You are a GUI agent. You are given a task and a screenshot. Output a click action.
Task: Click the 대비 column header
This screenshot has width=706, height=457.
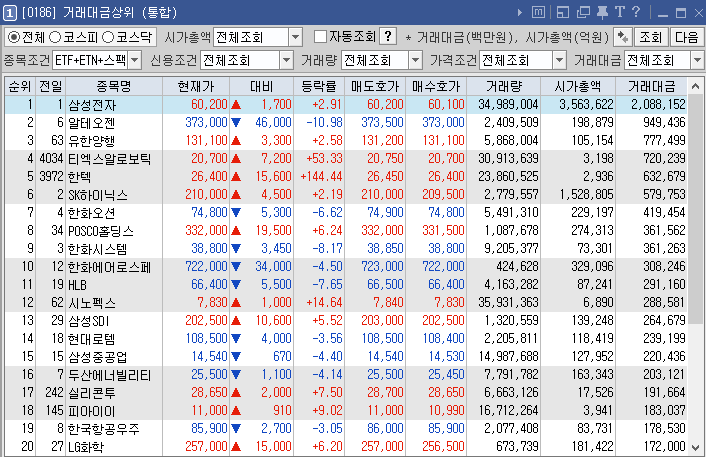point(262,86)
